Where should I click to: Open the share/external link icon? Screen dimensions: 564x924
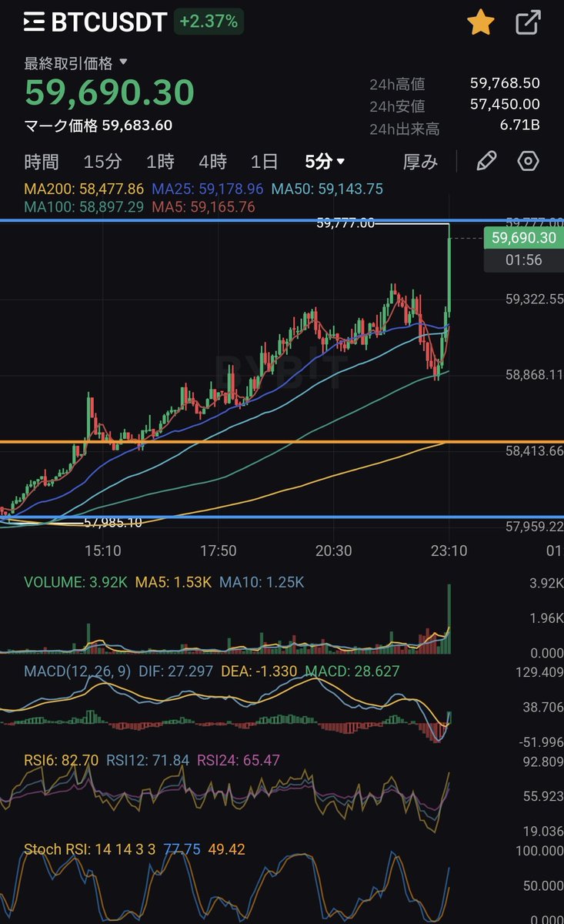pos(528,23)
